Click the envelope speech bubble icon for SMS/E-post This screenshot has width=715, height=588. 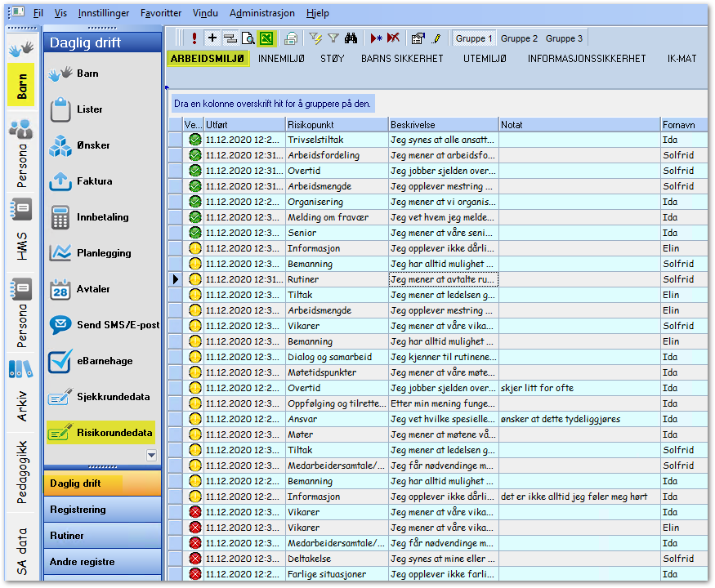[x=60, y=325]
